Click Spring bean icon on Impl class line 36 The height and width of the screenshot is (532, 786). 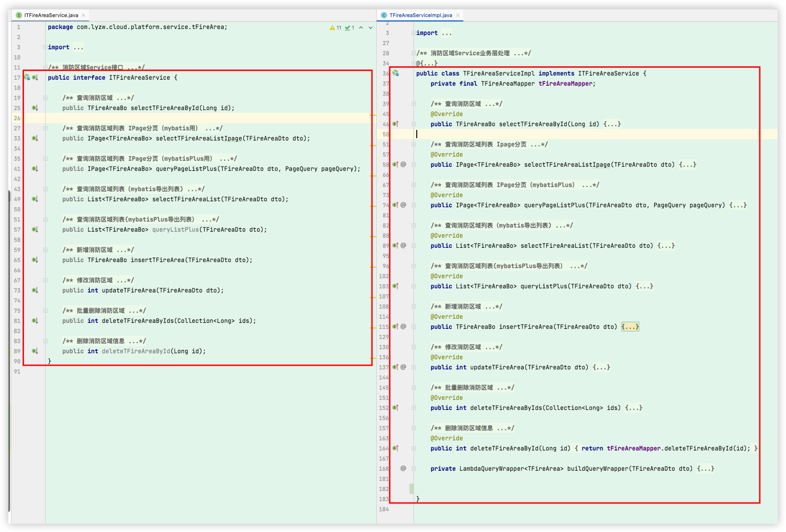click(396, 73)
